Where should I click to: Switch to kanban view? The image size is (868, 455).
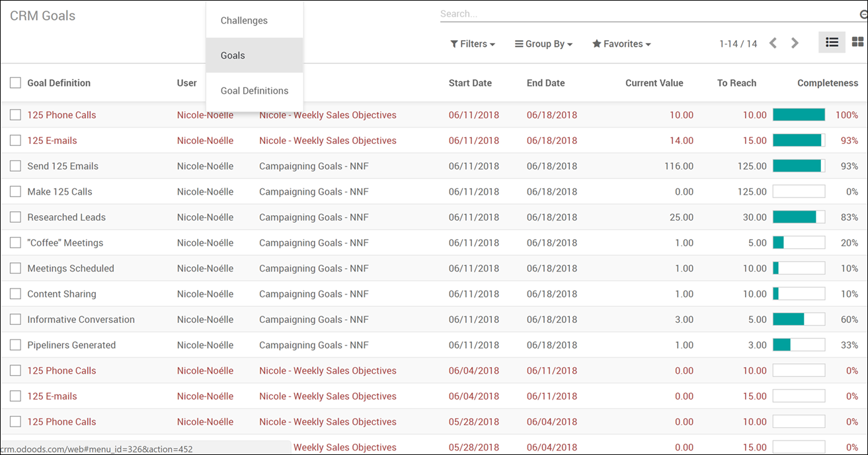(x=857, y=42)
